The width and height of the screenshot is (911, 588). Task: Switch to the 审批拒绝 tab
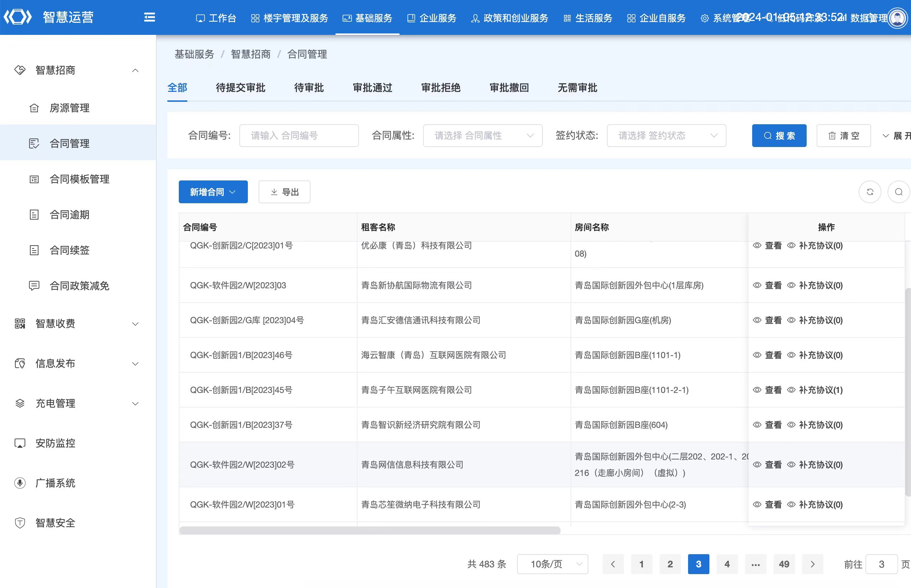point(441,88)
